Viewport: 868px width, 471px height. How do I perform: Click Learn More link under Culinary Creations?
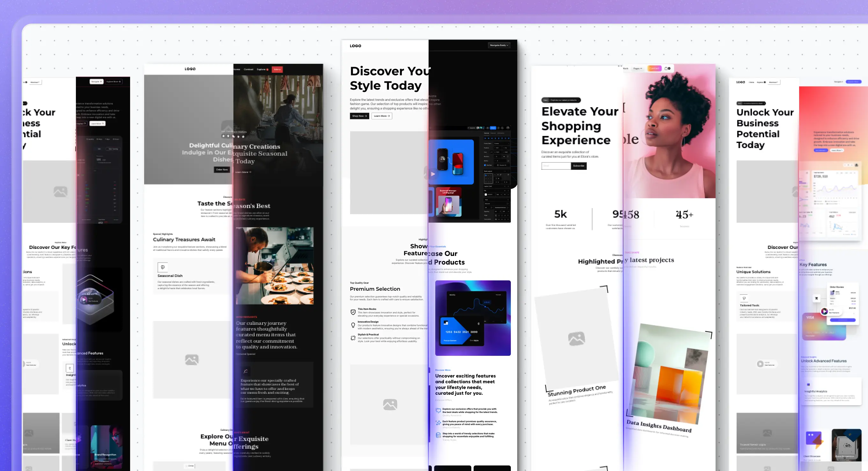coord(243,172)
